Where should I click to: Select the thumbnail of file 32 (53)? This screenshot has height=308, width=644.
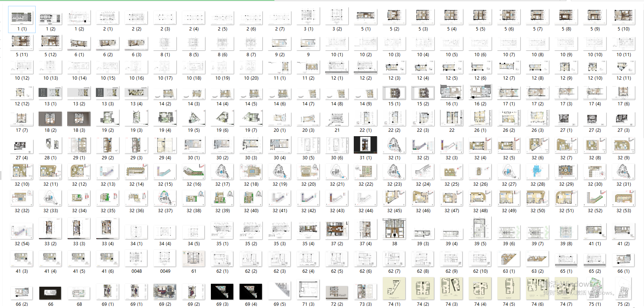(x=623, y=198)
